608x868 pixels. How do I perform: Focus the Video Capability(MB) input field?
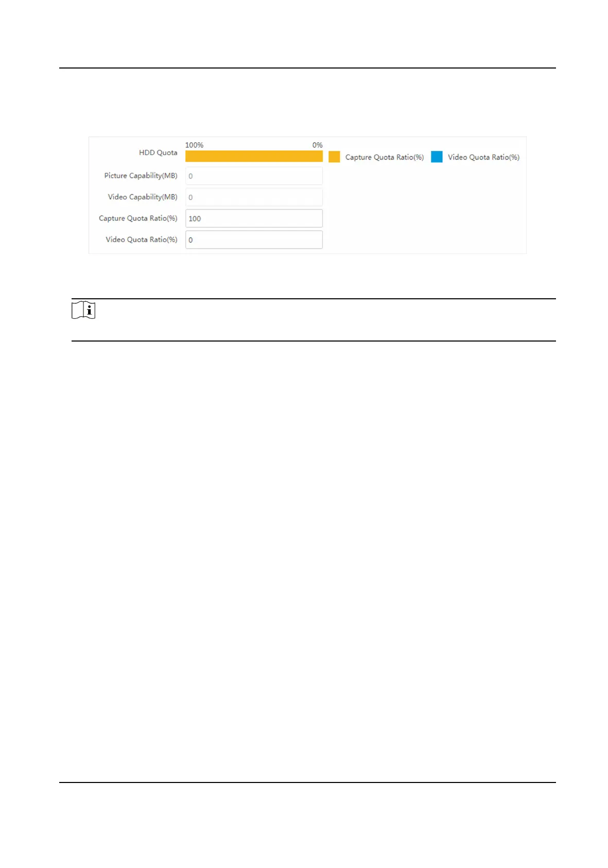tap(254, 197)
